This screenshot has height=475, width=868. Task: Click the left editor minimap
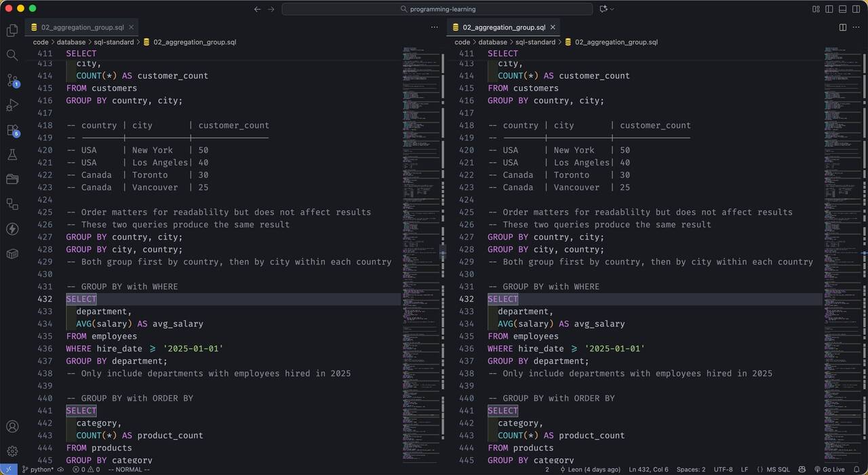422,254
